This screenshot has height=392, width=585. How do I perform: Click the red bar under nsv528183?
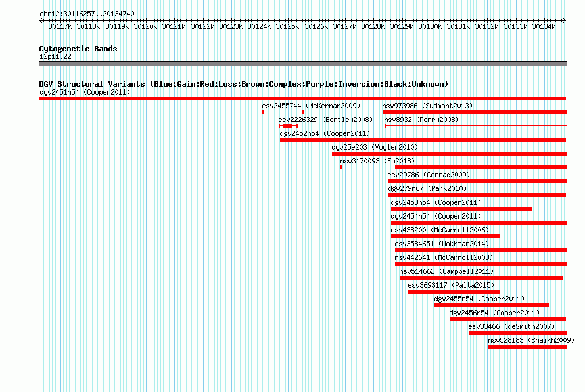point(527,347)
